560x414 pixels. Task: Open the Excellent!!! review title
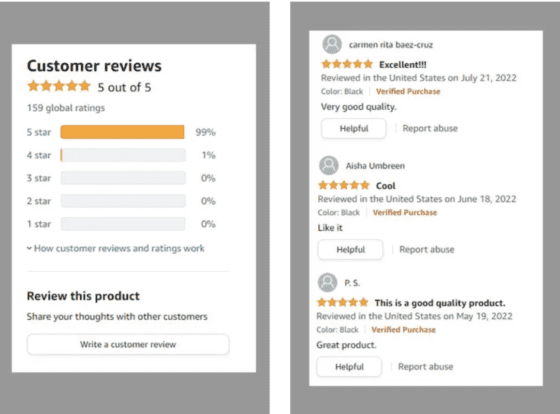point(403,65)
